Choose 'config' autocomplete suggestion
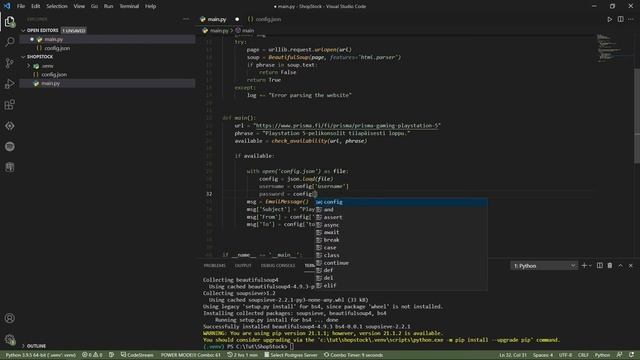The width and height of the screenshot is (640, 360). pos(401,202)
